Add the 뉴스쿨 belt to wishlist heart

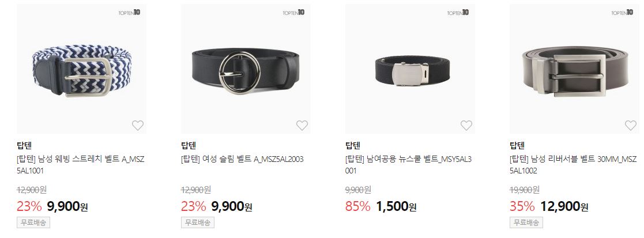pyautogui.click(x=466, y=125)
